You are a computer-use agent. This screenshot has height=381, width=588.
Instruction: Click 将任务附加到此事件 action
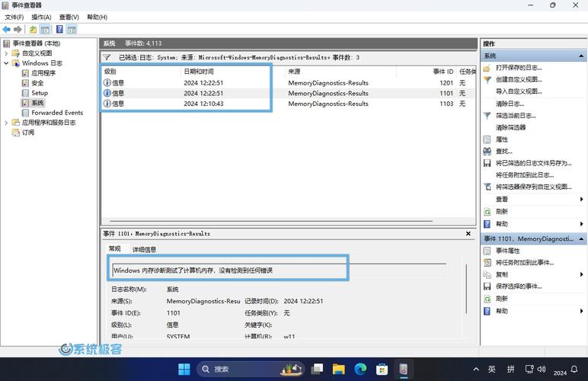525,262
